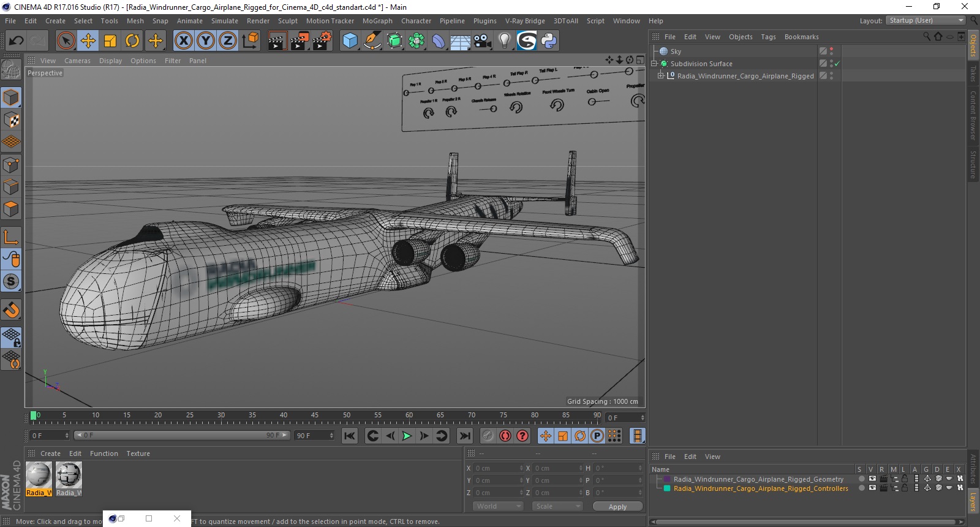Open material manager Function menu

pyautogui.click(x=104, y=453)
